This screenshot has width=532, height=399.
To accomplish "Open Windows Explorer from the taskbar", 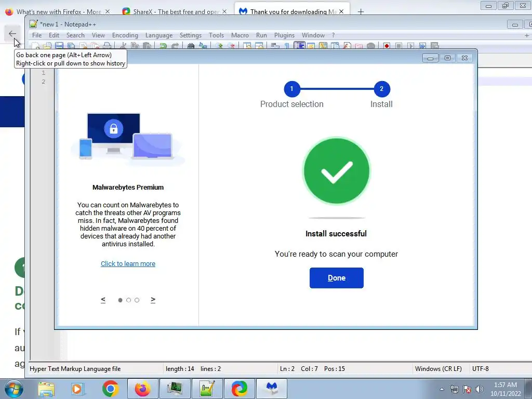I will (x=46, y=389).
